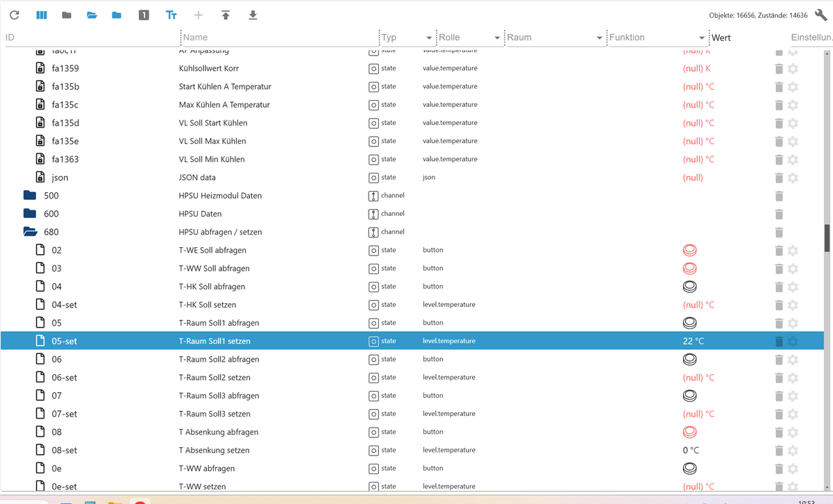
Task: Delete the fa1359 Kühlsollwert Korr object
Action: coord(779,69)
